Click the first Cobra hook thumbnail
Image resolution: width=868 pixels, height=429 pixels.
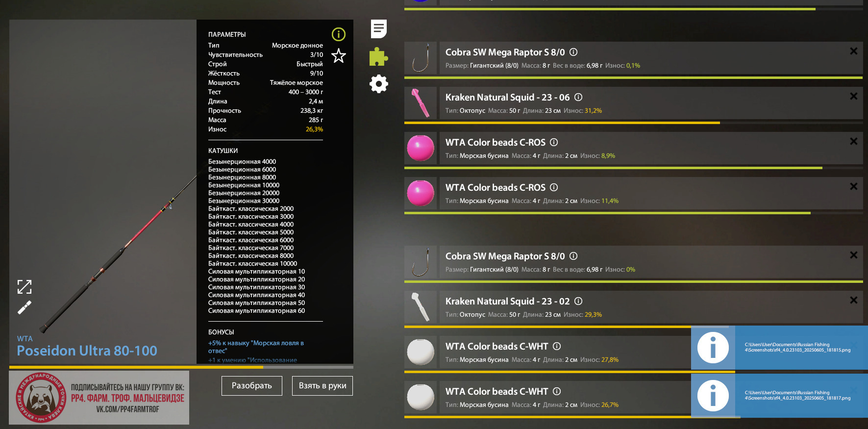(421, 58)
